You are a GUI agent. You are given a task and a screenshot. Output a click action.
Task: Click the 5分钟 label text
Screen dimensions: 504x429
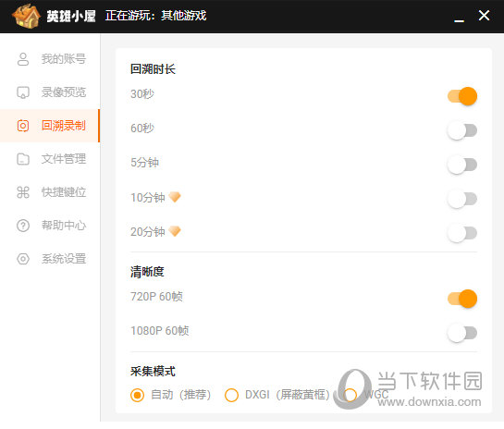[x=144, y=163]
